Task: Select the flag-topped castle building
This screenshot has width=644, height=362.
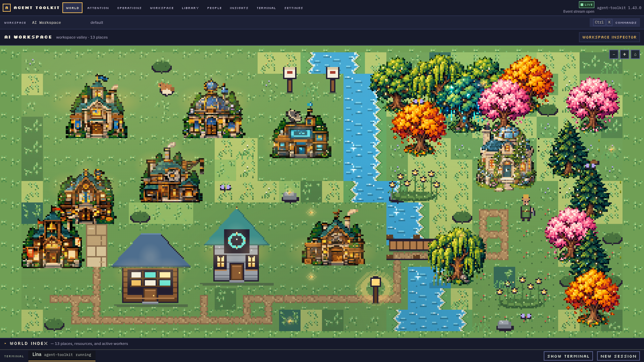Action: coord(97,107)
